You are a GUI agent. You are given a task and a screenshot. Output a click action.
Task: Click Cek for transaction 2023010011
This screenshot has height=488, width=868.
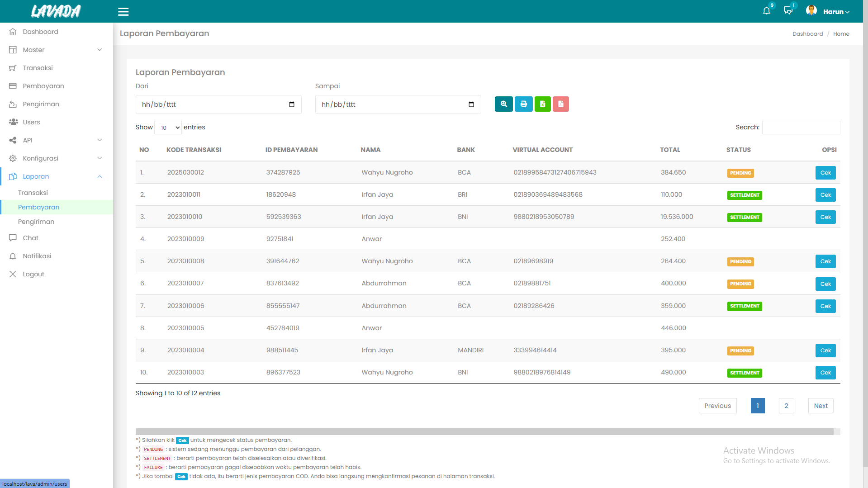pos(825,195)
